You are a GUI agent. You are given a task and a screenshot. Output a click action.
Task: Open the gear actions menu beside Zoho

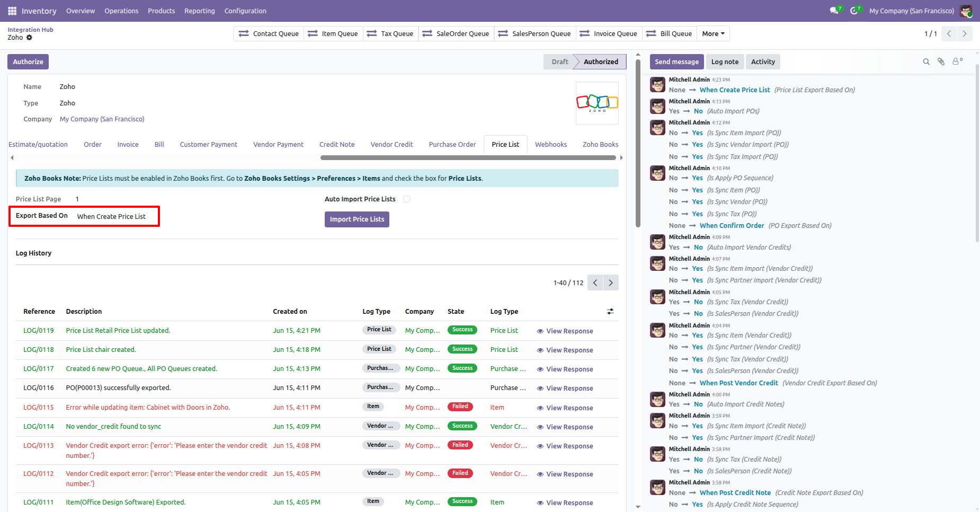(x=30, y=38)
